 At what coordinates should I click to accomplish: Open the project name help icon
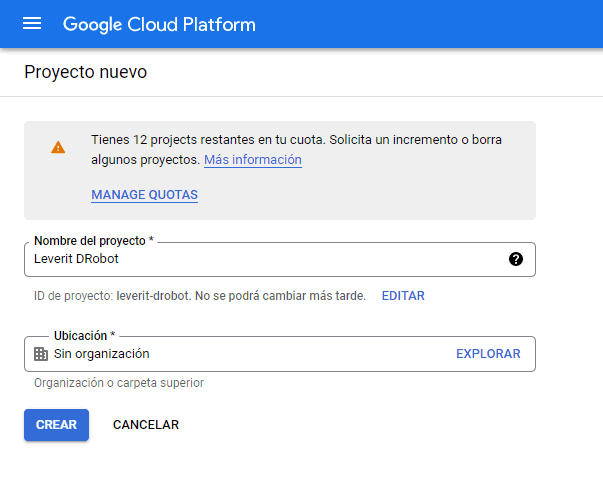tap(516, 259)
